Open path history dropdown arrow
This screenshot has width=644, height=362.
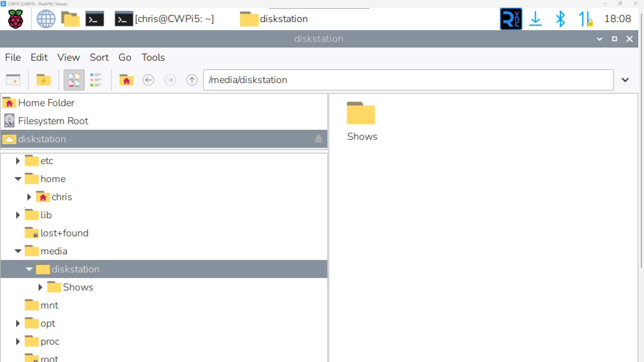625,80
